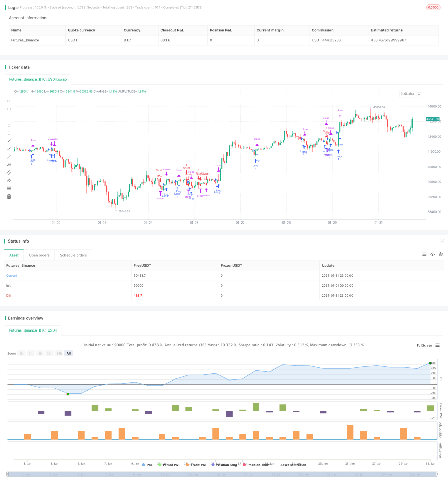
Task: Click the Closeout P&L value 883.6
Action: [165, 40]
